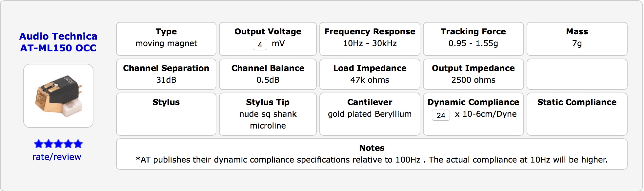Give a five-star rating with the last star
This screenshot has height=191, width=644.
pyautogui.click(x=78, y=144)
